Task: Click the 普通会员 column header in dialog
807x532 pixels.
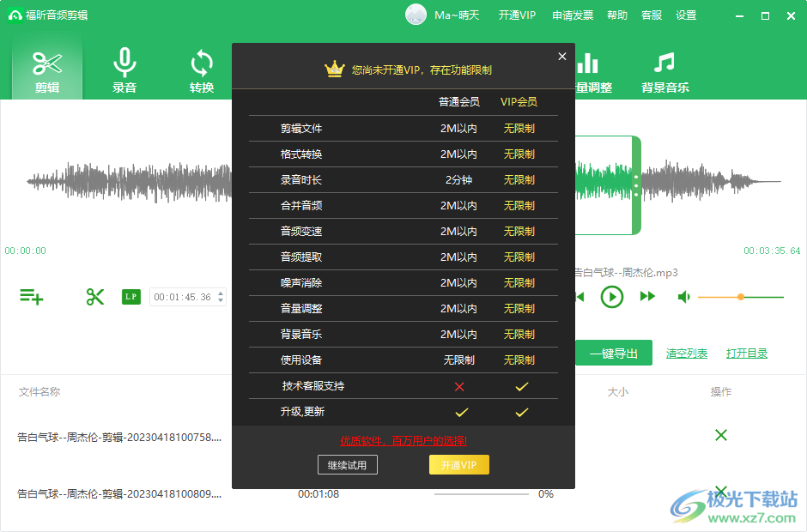Action: click(458, 102)
